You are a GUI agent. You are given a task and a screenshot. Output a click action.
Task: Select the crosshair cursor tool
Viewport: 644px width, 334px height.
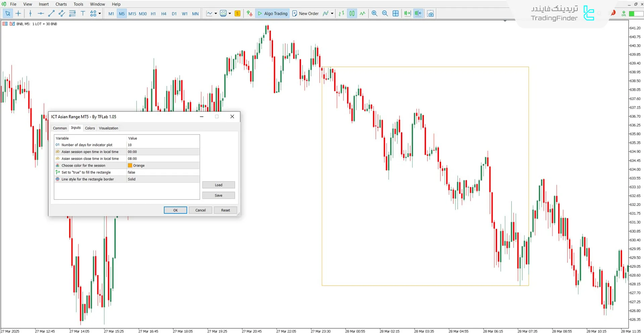(18, 13)
